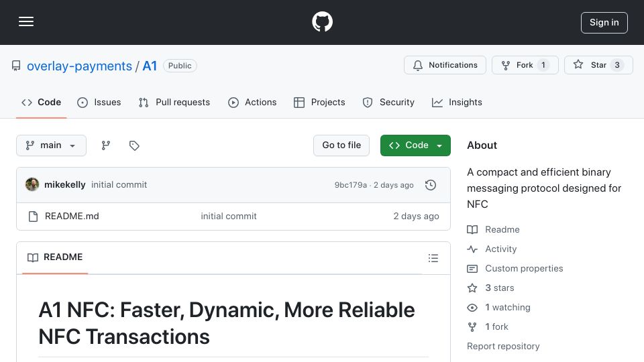Switch to the Actions tab
Screen dimensions: 644x362
[x=252, y=102]
